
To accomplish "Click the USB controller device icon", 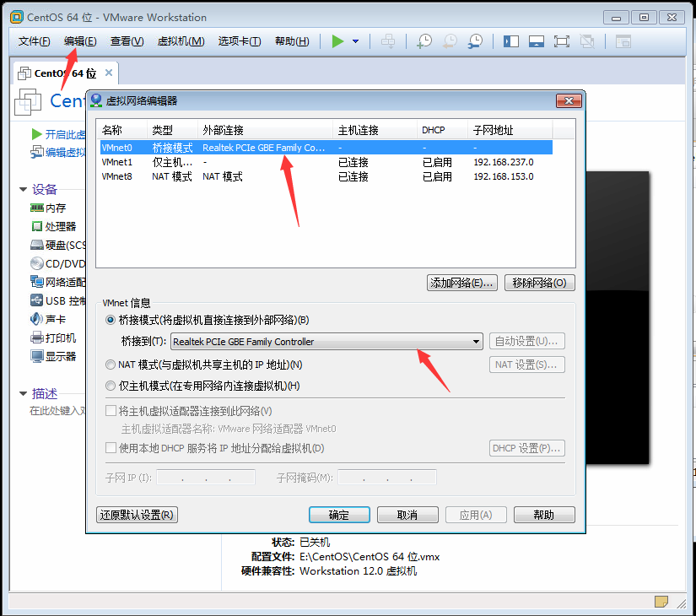I will [37, 300].
